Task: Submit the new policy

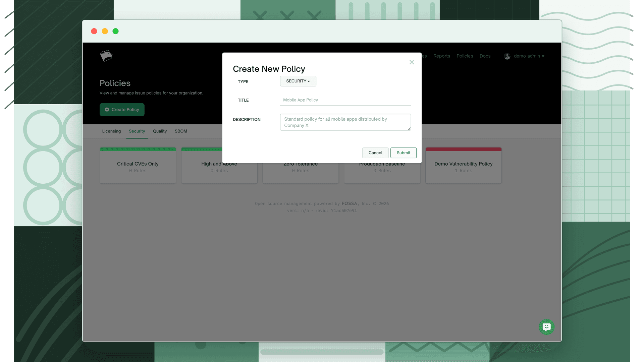Action: click(x=403, y=153)
